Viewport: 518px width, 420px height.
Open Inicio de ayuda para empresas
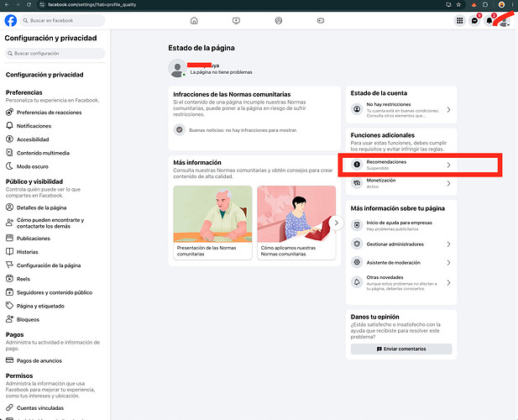[401, 226]
